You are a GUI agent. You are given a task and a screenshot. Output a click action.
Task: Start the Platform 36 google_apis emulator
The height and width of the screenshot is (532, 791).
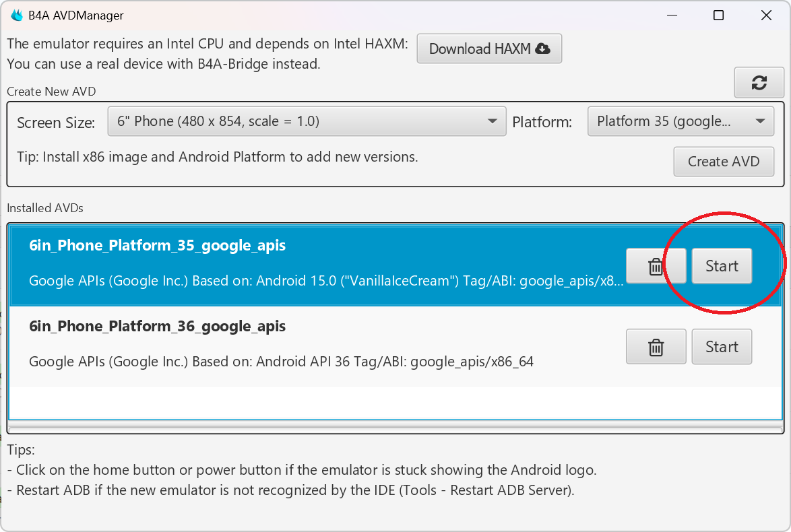click(722, 347)
